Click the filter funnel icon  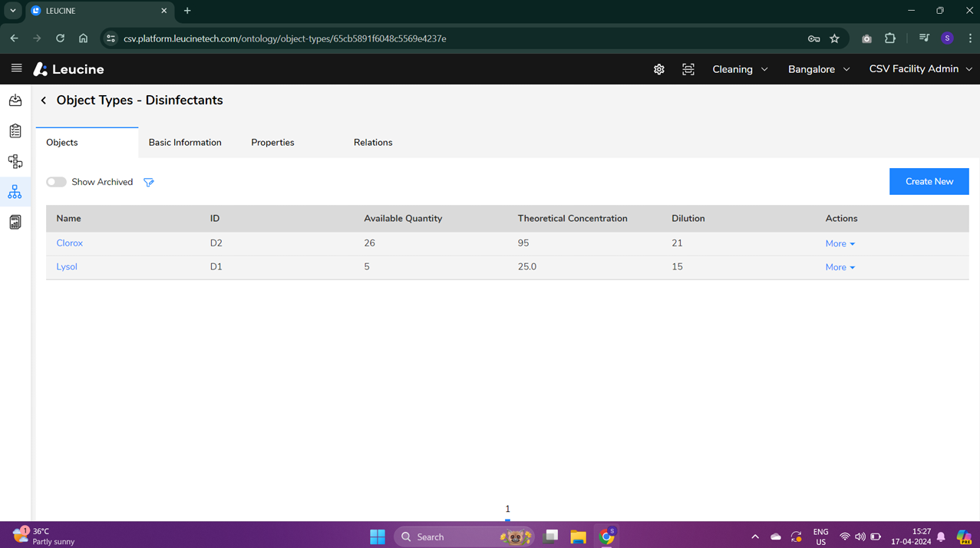pos(149,182)
